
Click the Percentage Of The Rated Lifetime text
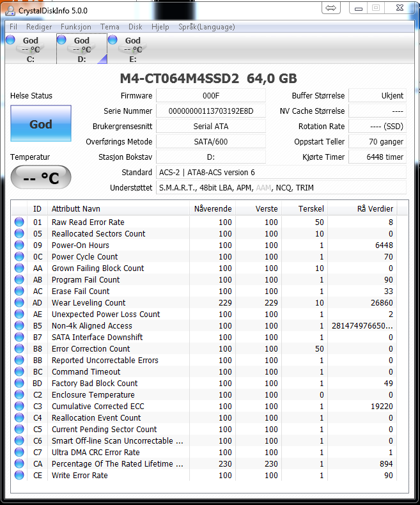[x=118, y=464]
